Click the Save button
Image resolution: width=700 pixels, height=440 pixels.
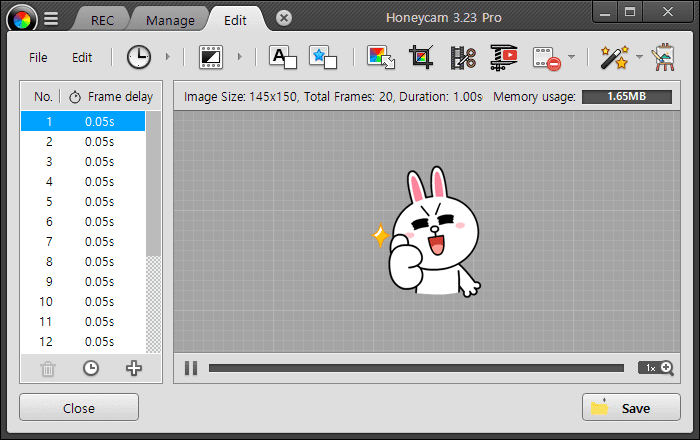click(631, 408)
